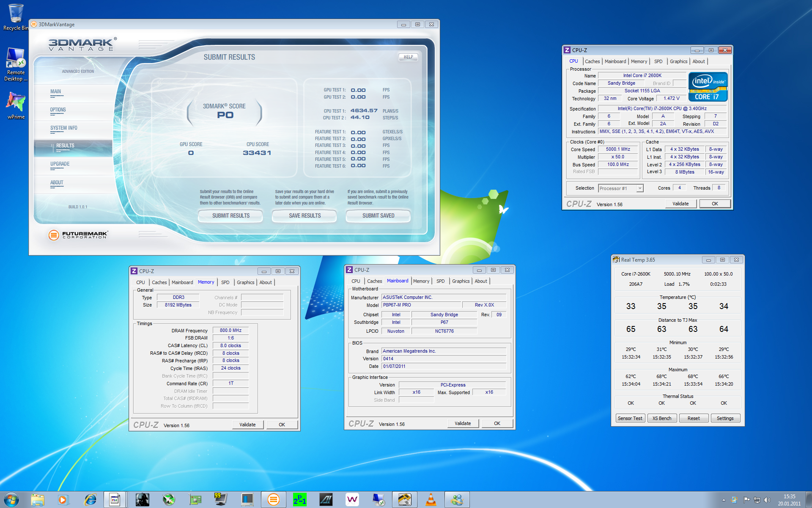Launch Windows Media Player from taskbar

63,500
